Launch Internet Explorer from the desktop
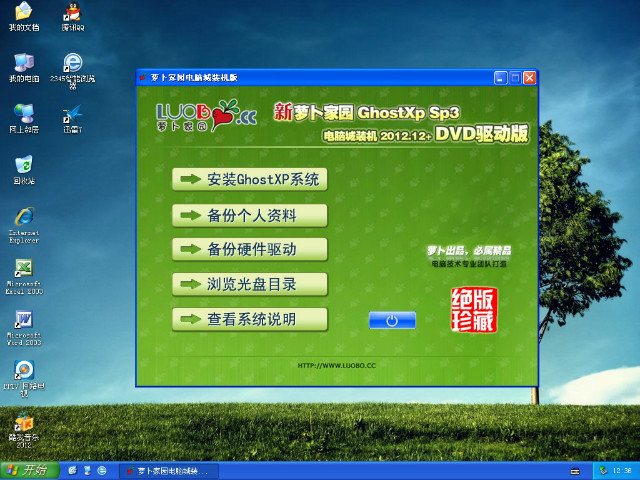The image size is (640, 480). point(23,218)
